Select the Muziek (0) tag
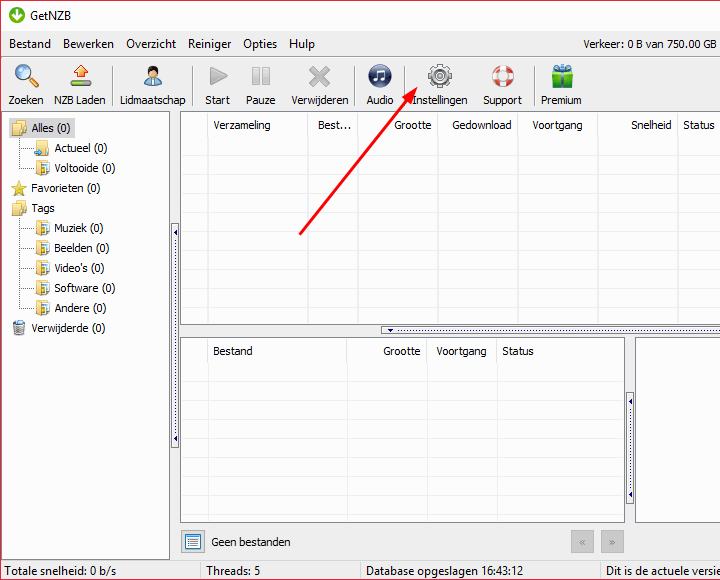Screen dimensions: 720x580 tap(69, 228)
